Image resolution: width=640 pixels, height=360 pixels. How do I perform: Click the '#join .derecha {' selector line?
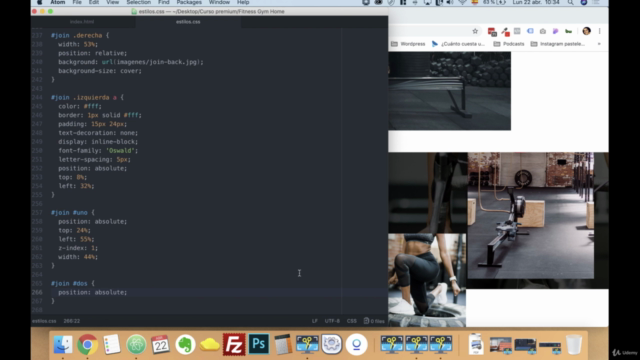pos(80,36)
